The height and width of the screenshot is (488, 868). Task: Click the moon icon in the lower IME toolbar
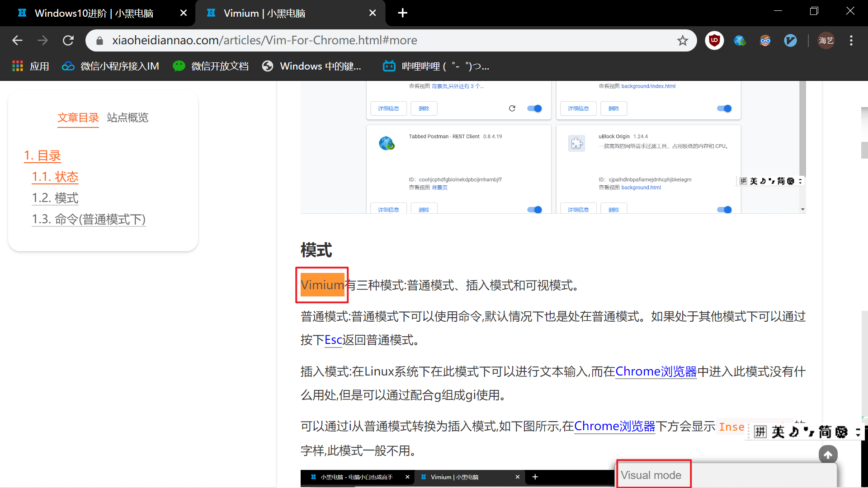[794, 432]
